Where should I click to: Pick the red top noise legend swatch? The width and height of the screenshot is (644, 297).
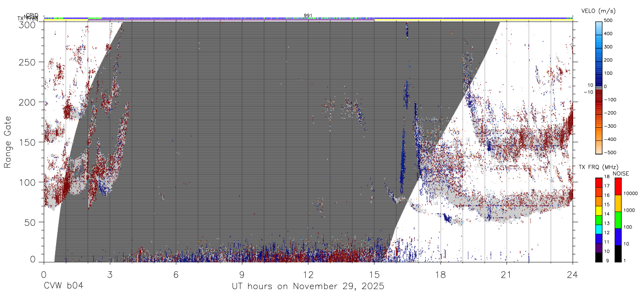618,186
